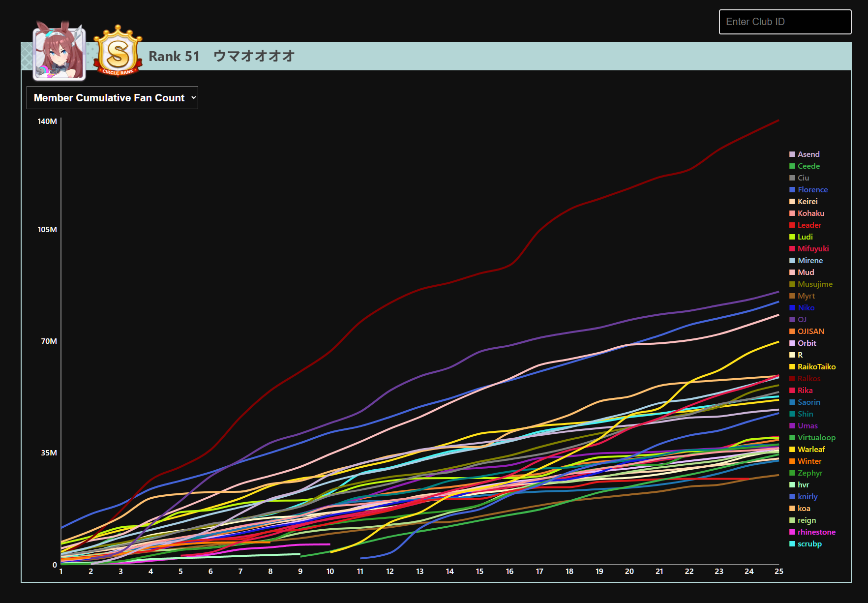Click the 140M y-axis label
Screen dimensions: 868x603
pyautogui.click(x=47, y=121)
